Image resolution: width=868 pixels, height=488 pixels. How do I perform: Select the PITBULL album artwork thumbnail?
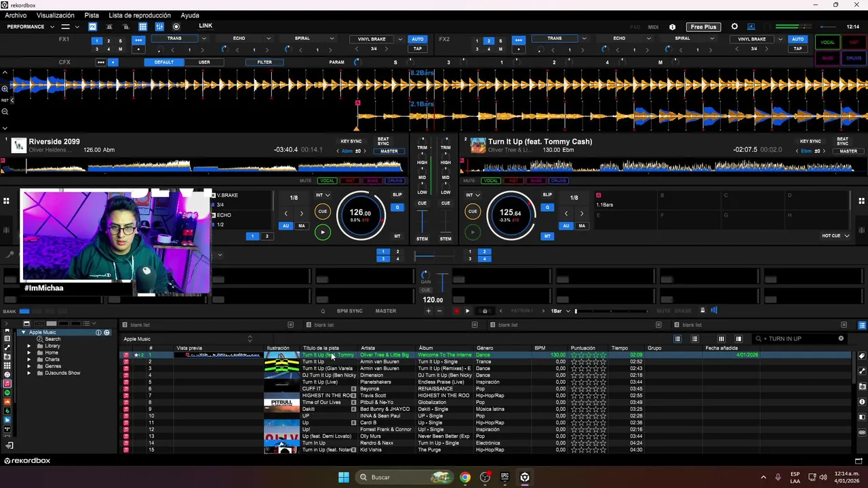click(281, 403)
